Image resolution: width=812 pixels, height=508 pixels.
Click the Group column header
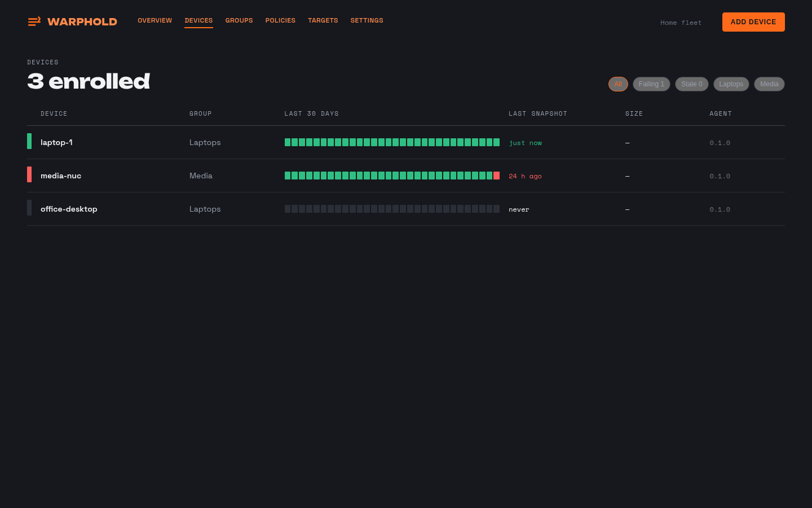pos(201,113)
